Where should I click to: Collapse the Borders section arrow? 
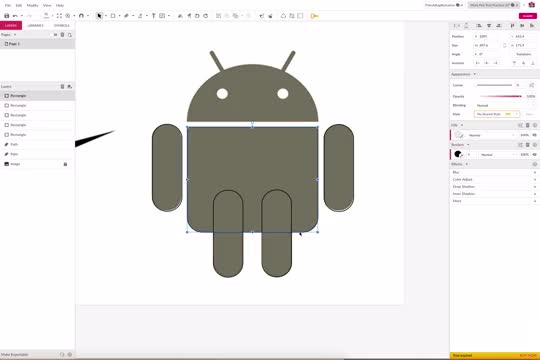pos(468,145)
